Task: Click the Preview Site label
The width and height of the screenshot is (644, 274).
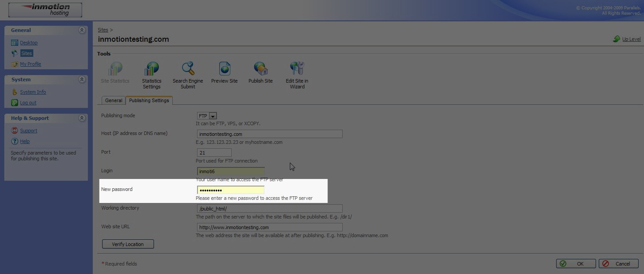Action: (x=224, y=81)
